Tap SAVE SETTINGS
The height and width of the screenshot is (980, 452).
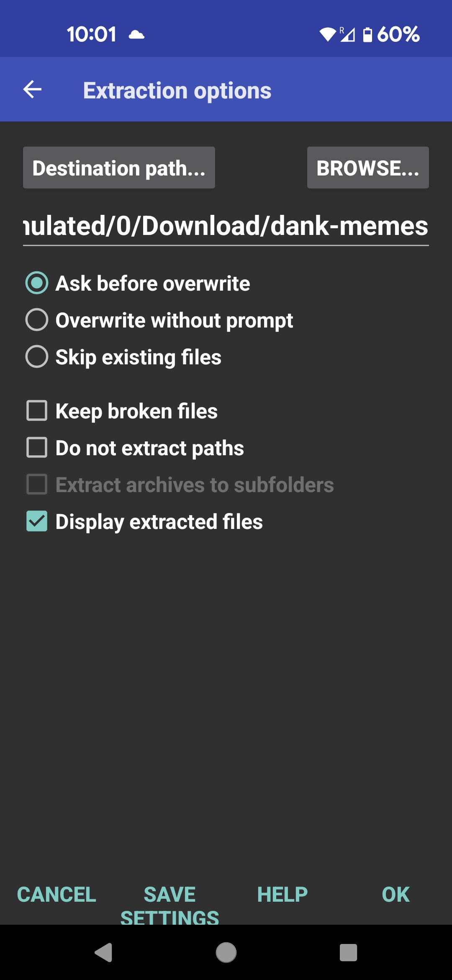coord(169,905)
